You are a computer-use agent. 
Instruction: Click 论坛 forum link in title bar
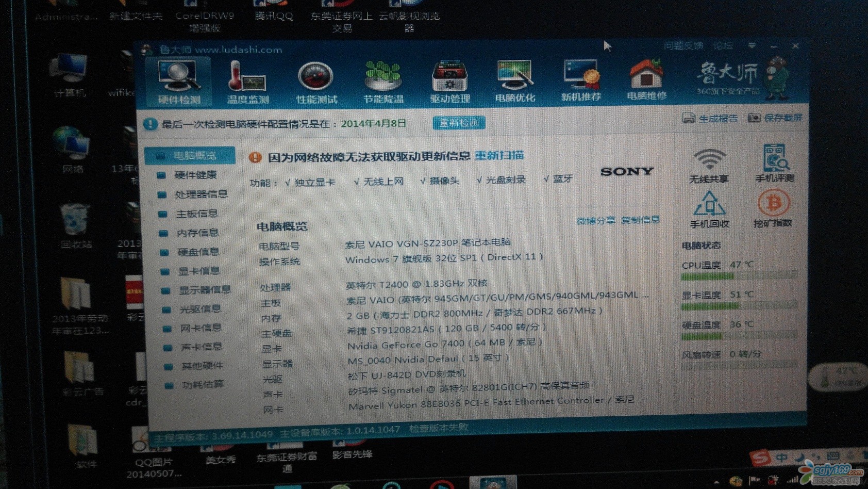pyautogui.click(x=723, y=45)
